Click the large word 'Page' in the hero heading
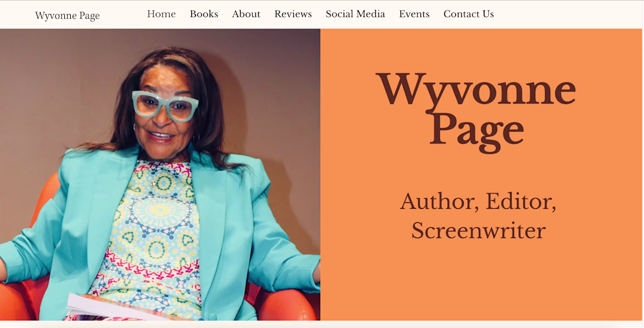This screenshot has width=644, height=328. pyautogui.click(x=477, y=130)
